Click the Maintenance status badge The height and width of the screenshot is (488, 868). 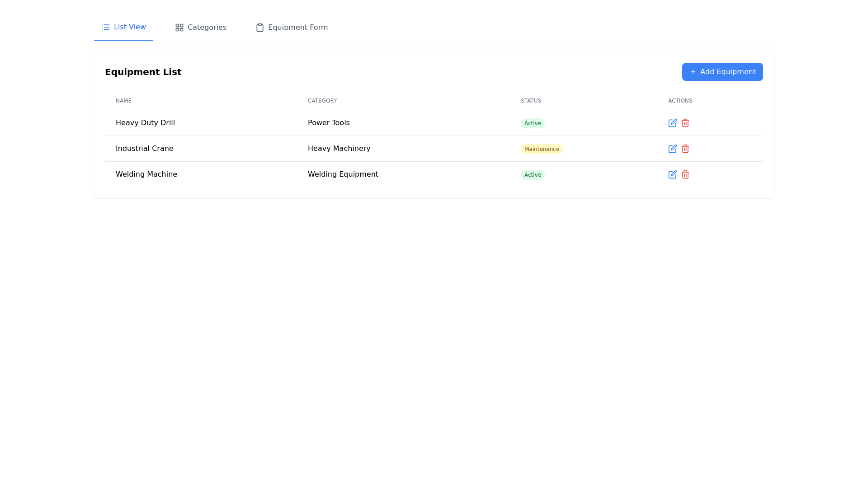[x=542, y=149]
